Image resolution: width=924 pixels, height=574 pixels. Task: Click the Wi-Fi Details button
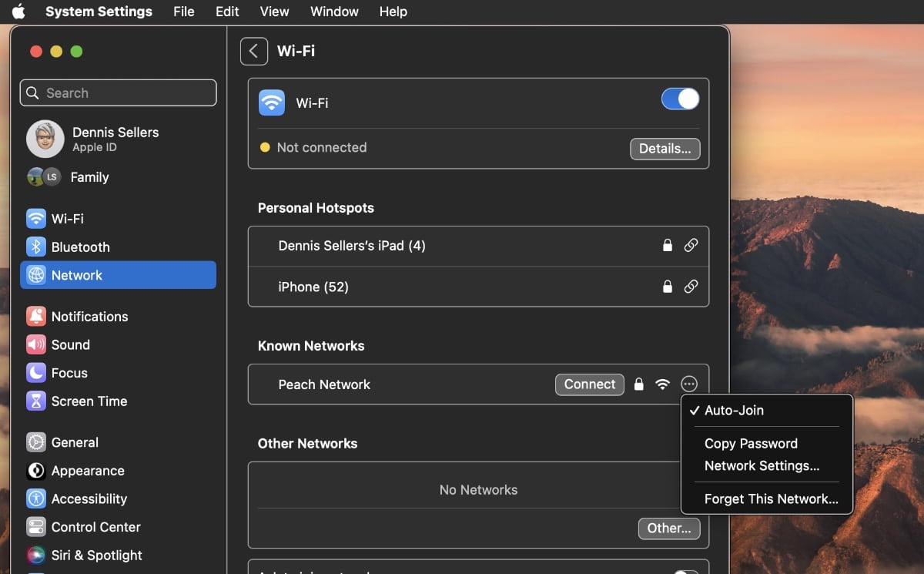(x=665, y=149)
